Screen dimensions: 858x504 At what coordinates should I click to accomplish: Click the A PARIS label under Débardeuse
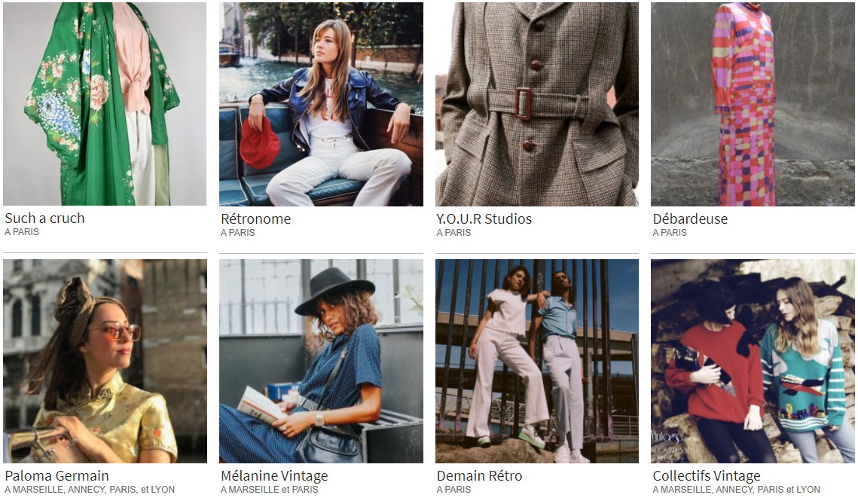pyautogui.click(x=670, y=233)
